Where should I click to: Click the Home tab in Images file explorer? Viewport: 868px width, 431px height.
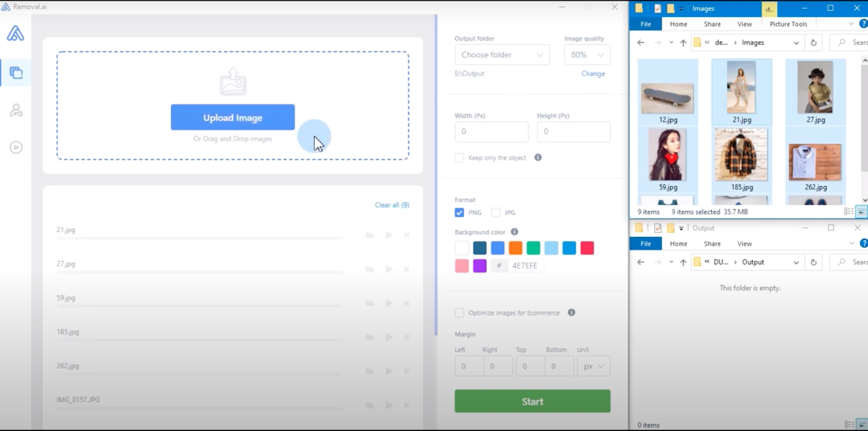click(x=678, y=24)
